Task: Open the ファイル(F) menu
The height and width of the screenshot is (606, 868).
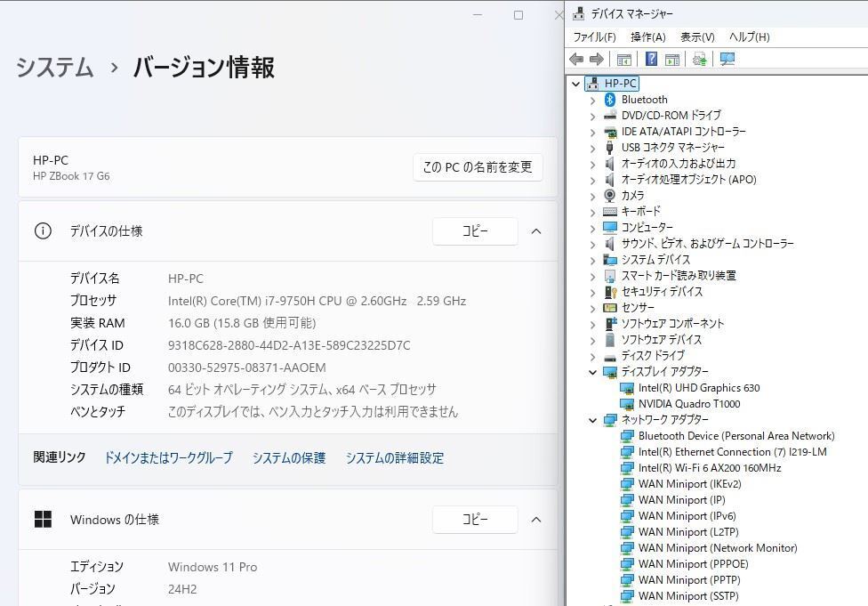Action: tap(595, 37)
